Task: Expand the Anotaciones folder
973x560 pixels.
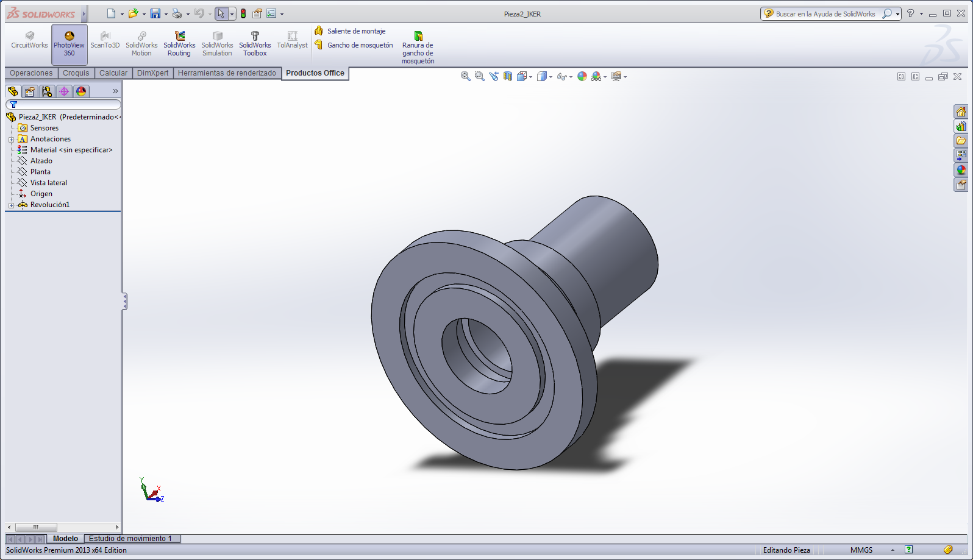Action: click(11, 140)
